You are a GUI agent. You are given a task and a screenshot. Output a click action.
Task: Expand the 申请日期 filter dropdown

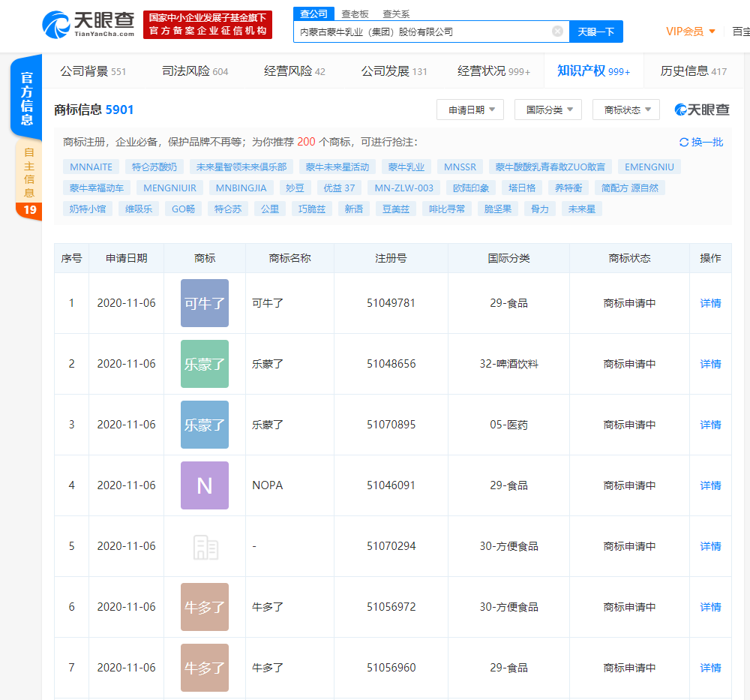click(470, 110)
